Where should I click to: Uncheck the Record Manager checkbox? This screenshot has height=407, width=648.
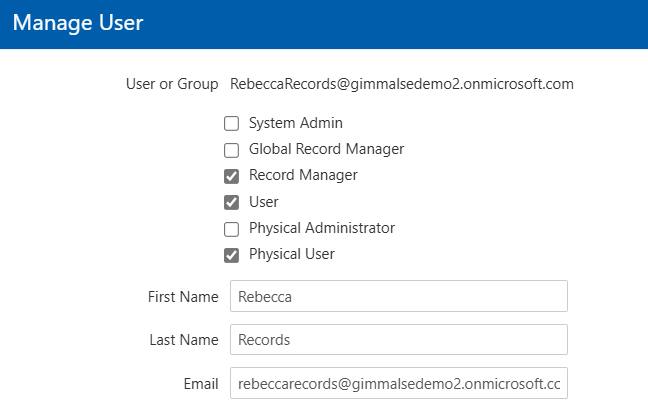coord(231,176)
